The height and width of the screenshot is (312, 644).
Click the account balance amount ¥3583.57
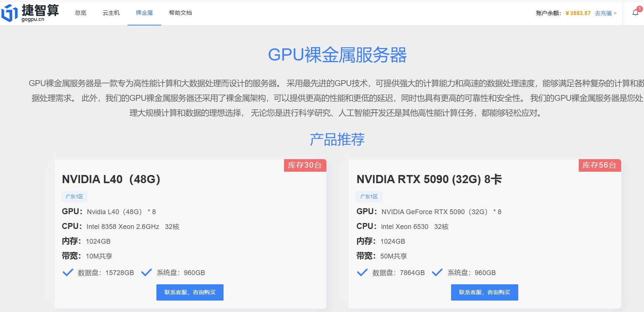coord(578,13)
